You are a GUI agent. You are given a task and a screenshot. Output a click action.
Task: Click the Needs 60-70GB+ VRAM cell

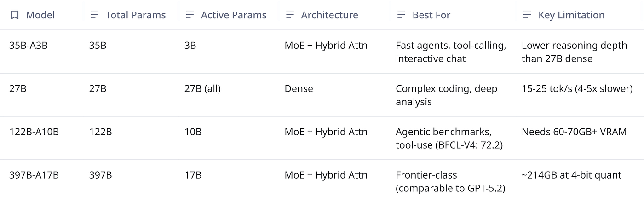click(574, 132)
